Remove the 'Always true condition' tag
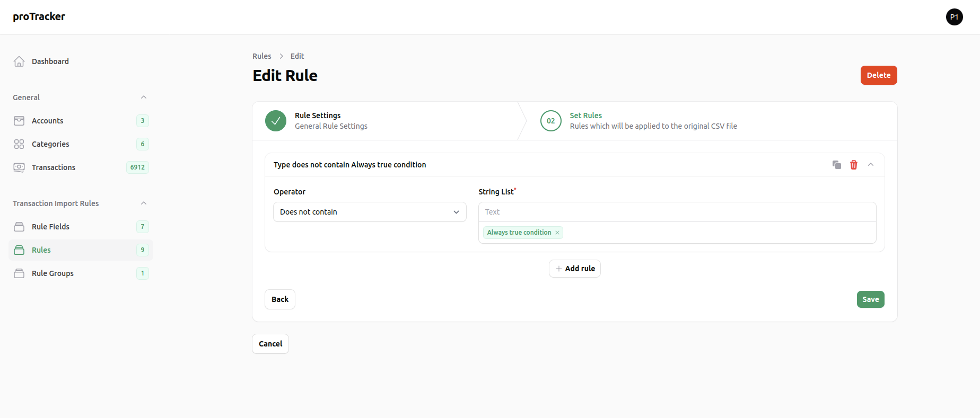980x418 pixels. pyautogui.click(x=557, y=233)
